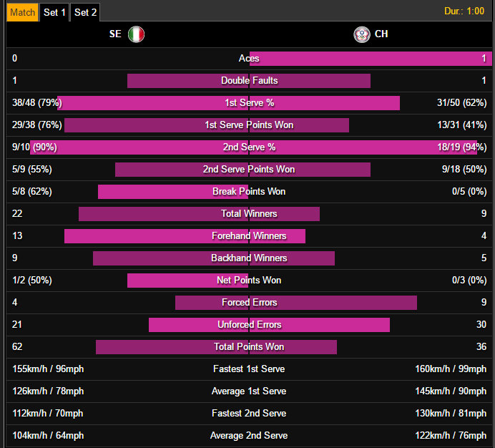Click the 'Forehand Winners' label
Image resolution: width=495 pixels, height=448 pixels.
pyautogui.click(x=249, y=235)
